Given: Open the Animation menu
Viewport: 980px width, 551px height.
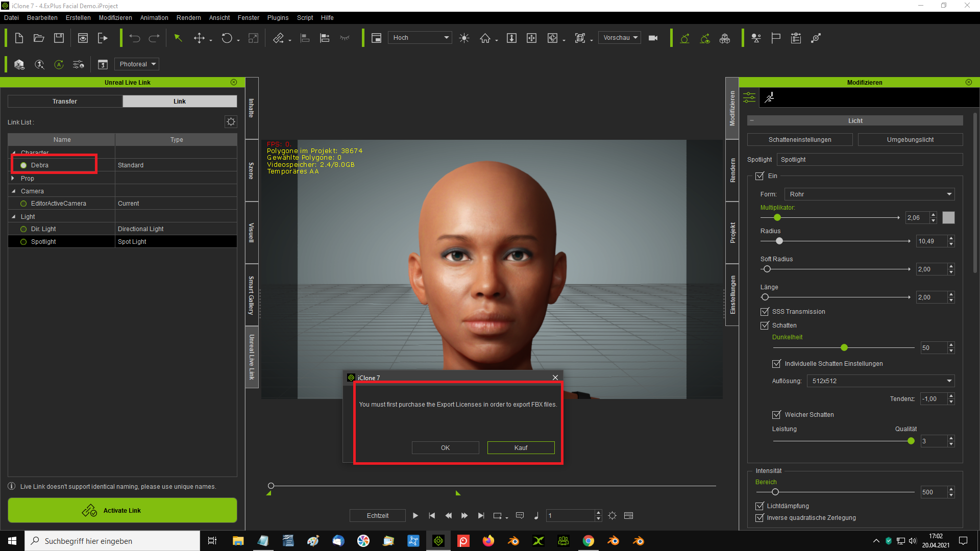Looking at the screenshot, I should pos(154,18).
